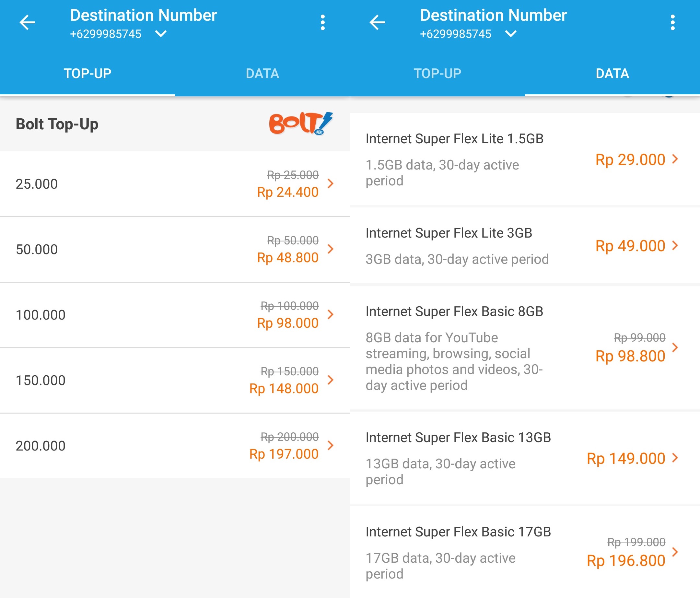Tap the Bolt 4G logo
This screenshot has height=598, width=700.
tap(301, 124)
